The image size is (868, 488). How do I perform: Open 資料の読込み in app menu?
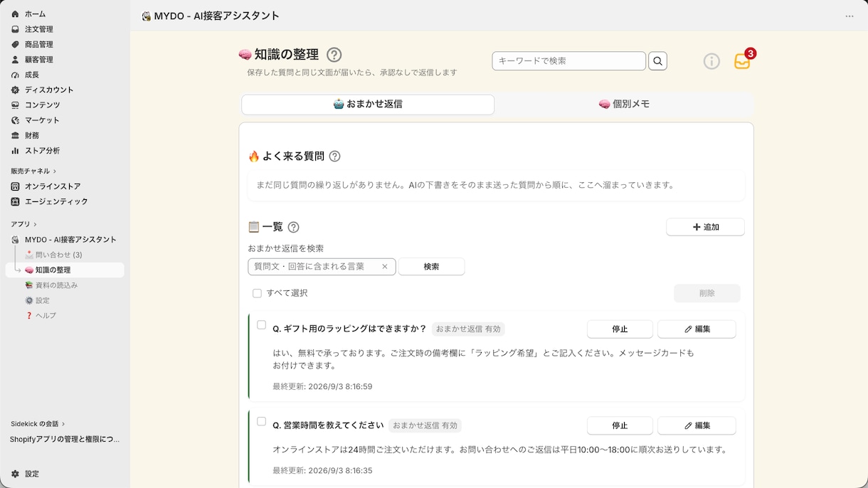pos(51,285)
